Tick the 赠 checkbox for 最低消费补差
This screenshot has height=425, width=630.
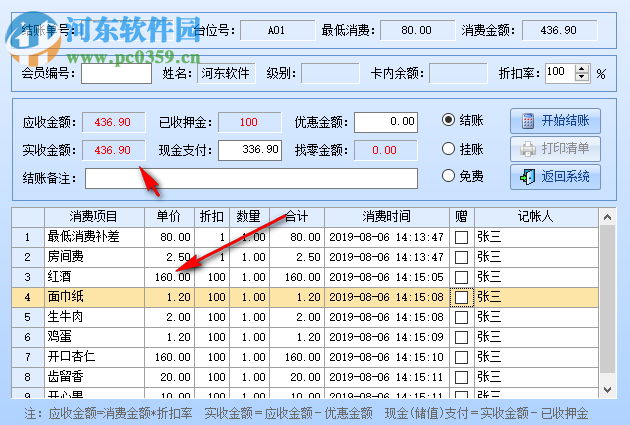(461, 237)
